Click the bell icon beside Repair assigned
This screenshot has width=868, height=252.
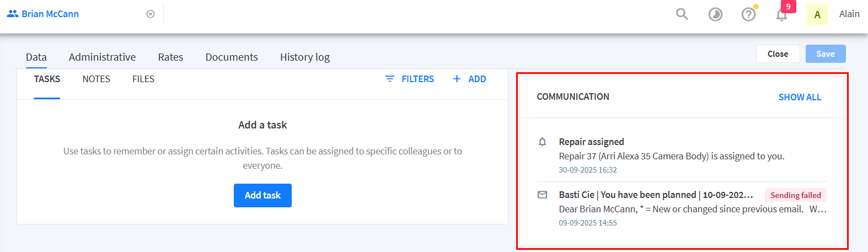coord(543,142)
